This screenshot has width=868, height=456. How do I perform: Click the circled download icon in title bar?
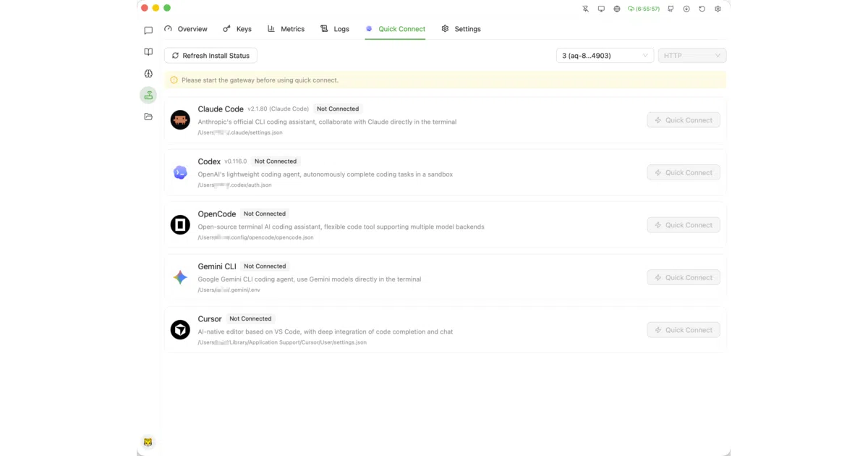(686, 9)
